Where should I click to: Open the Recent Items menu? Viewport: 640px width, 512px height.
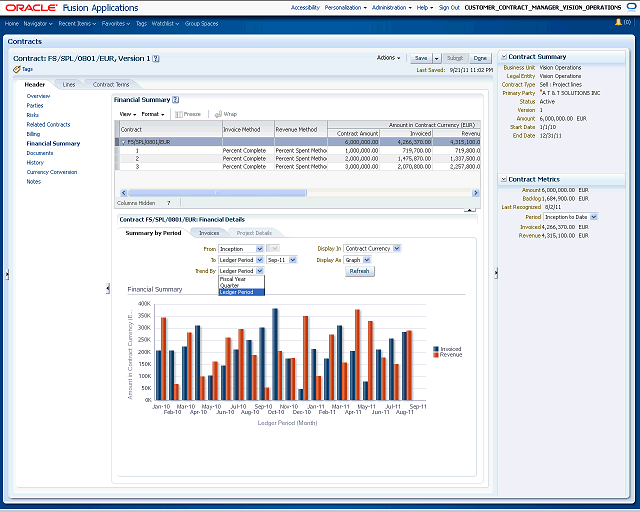point(77,24)
